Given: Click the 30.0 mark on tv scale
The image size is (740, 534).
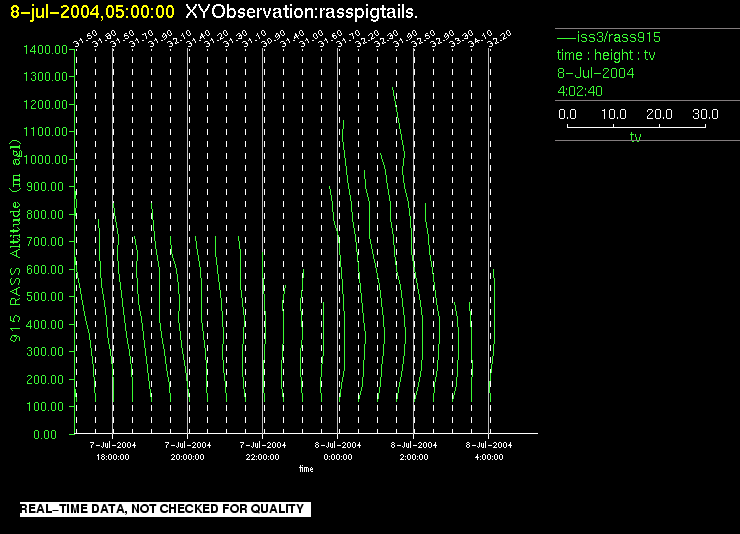Looking at the screenshot, I should pos(706,115).
